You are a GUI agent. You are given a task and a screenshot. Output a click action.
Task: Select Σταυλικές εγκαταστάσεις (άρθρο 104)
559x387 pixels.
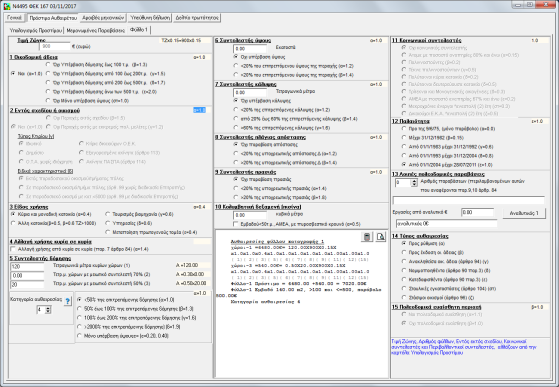coord(449,288)
